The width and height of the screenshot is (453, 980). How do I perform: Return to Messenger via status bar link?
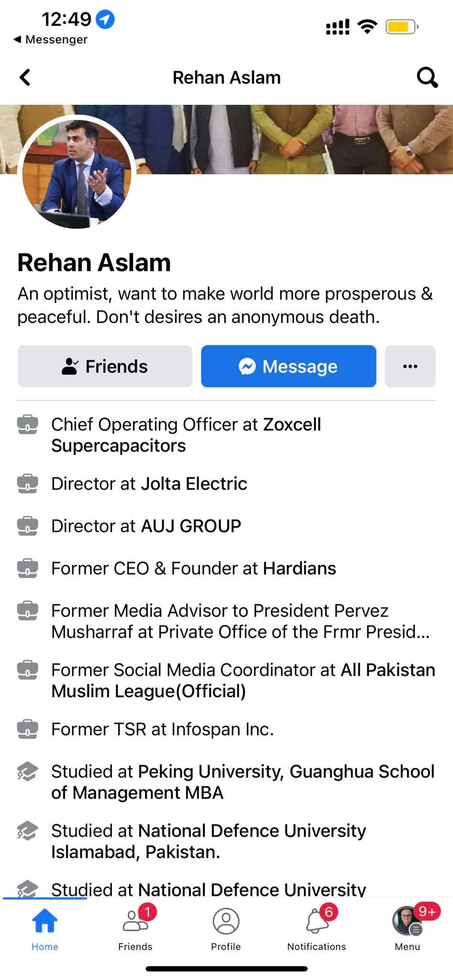pos(51,39)
